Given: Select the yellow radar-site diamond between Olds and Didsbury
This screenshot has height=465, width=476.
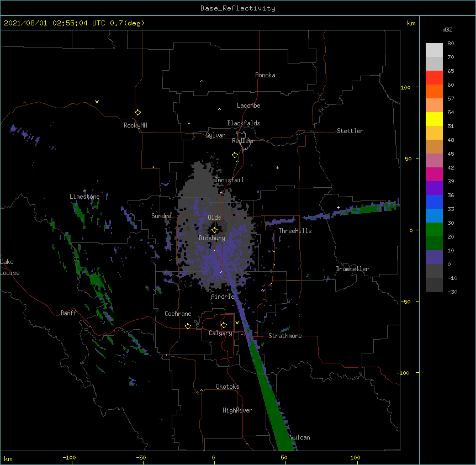Looking at the screenshot, I should (215, 230).
